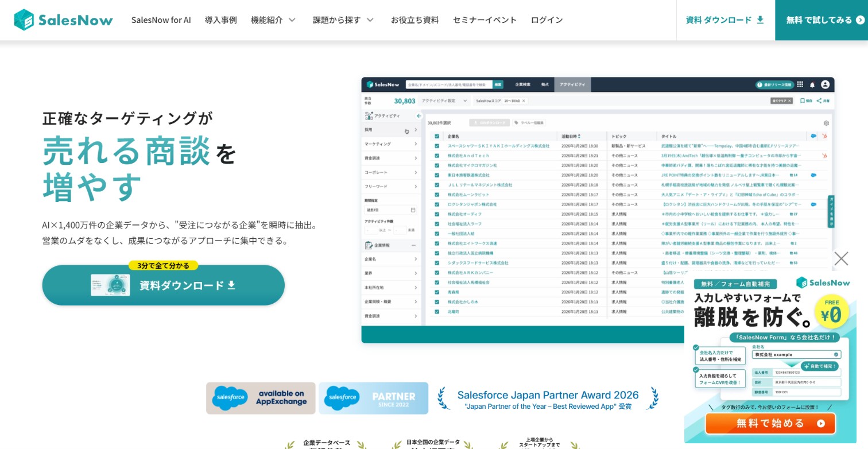Click the HubSpot icon in the AndTech row

pyautogui.click(x=824, y=156)
